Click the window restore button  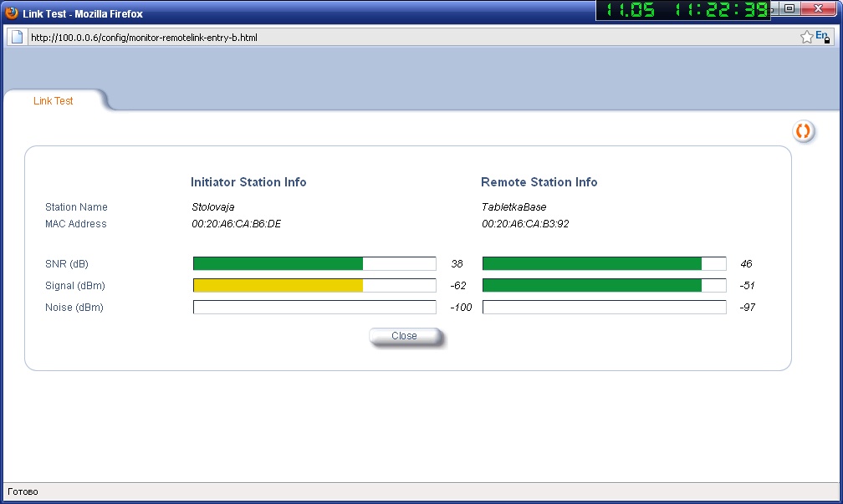789,8
